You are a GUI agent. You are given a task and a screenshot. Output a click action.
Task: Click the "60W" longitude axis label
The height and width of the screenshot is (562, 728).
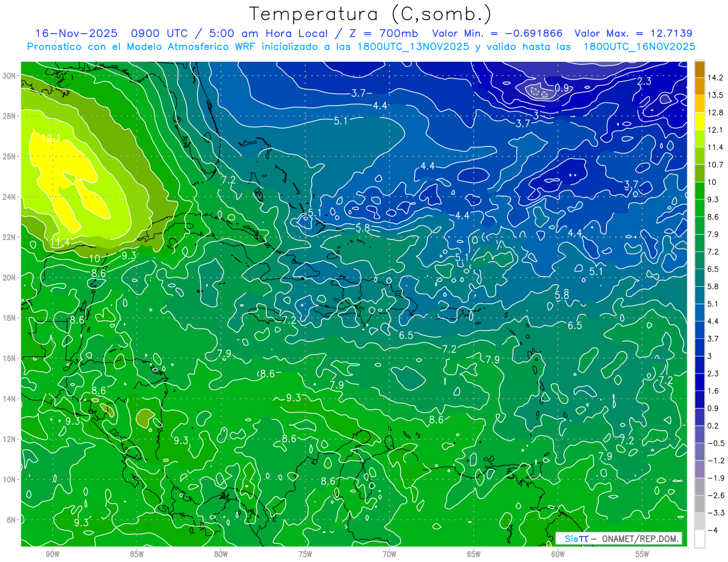[558, 554]
